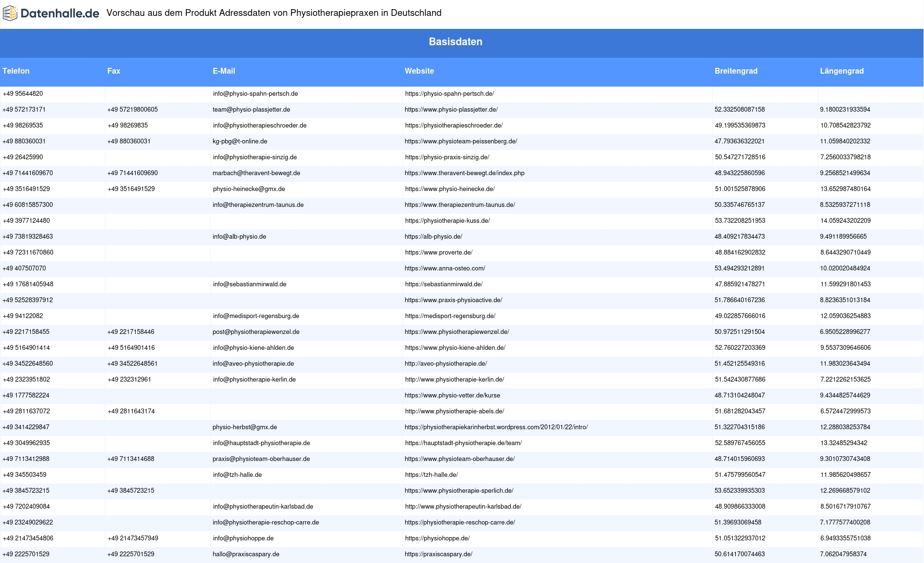The width and height of the screenshot is (924, 563).
Task: Click the Telefon column header
Action: pos(16,71)
